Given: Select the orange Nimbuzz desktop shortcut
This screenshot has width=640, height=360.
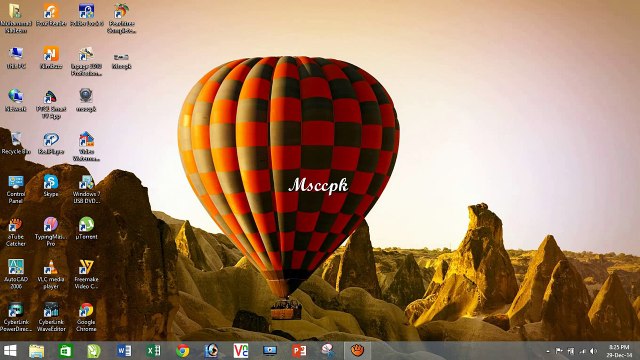Looking at the screenshot, I should click(x=51, y=58).
